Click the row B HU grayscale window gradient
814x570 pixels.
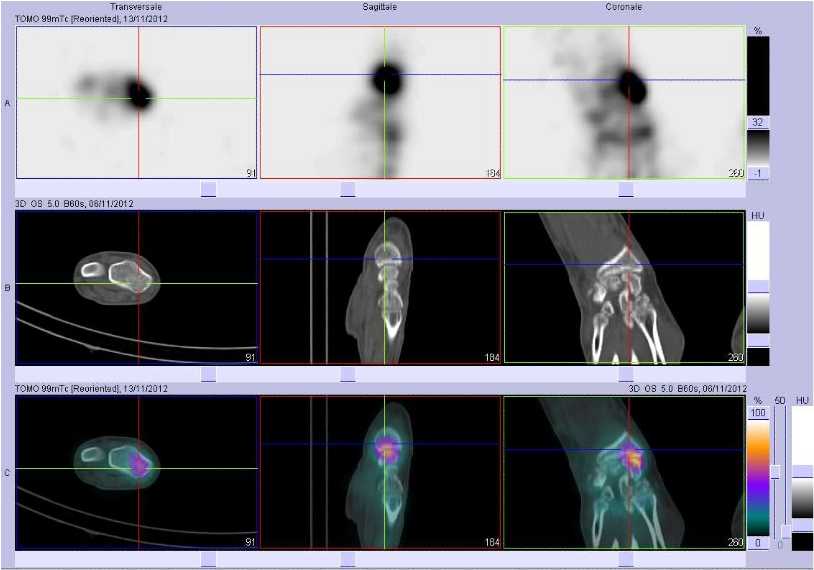[758, 313]
